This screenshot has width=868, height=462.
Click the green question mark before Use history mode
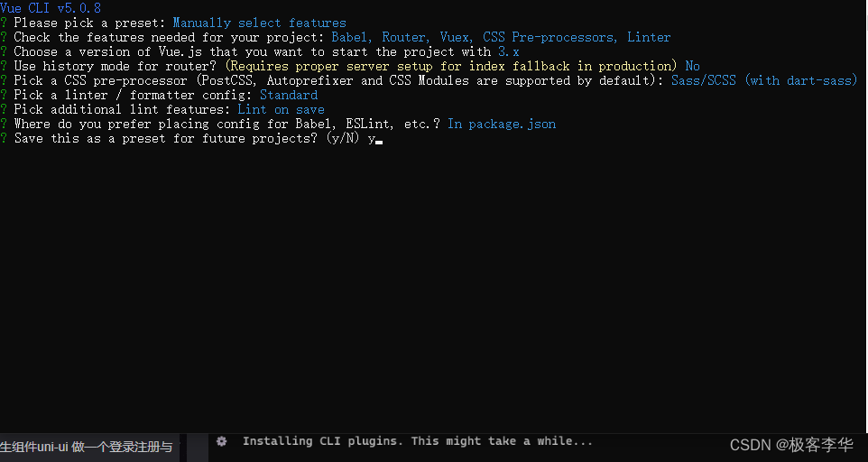point(4,66)
